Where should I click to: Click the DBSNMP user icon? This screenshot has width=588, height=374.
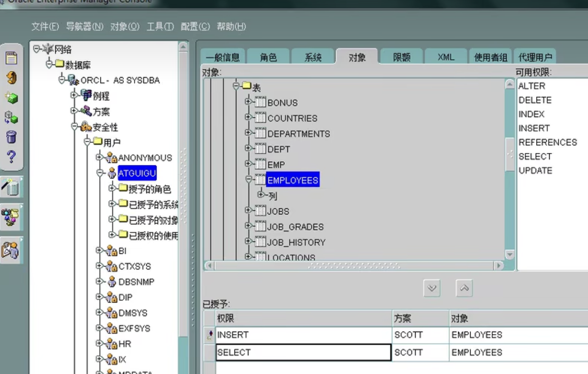(112, 281)
